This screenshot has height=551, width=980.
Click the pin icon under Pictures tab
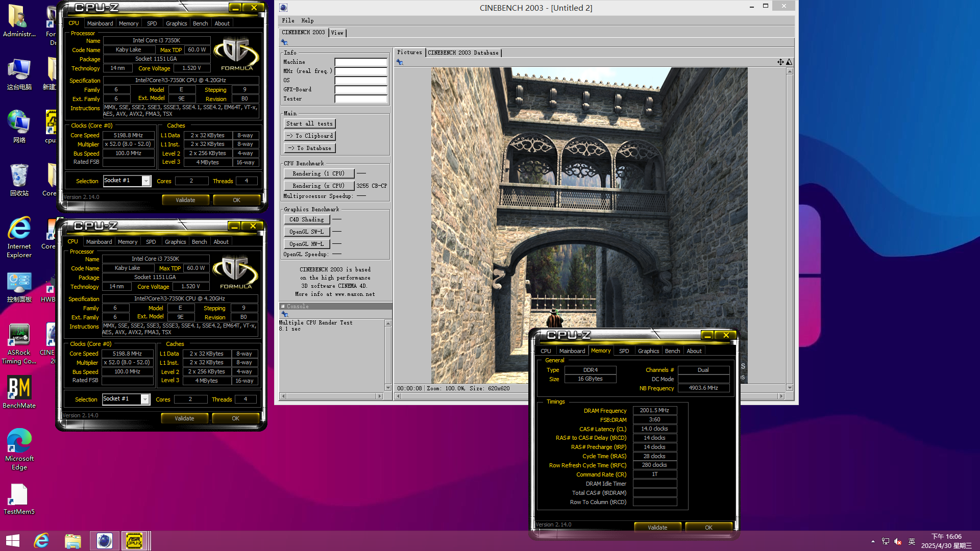click(400, 62)
